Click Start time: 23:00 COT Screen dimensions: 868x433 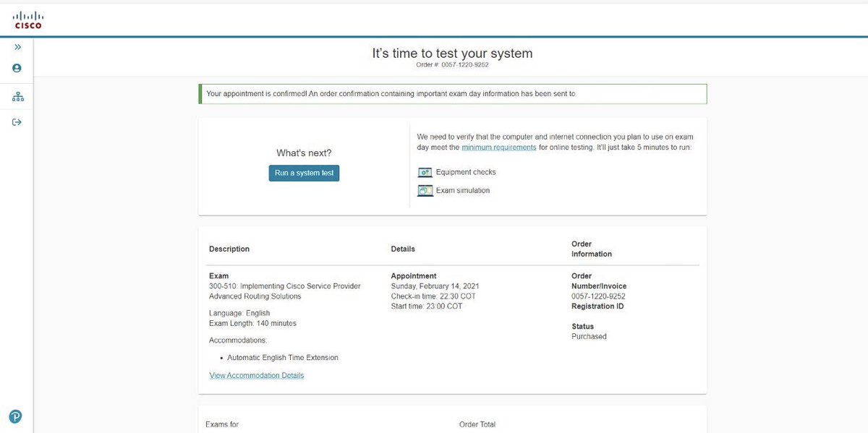coord(427,306)
